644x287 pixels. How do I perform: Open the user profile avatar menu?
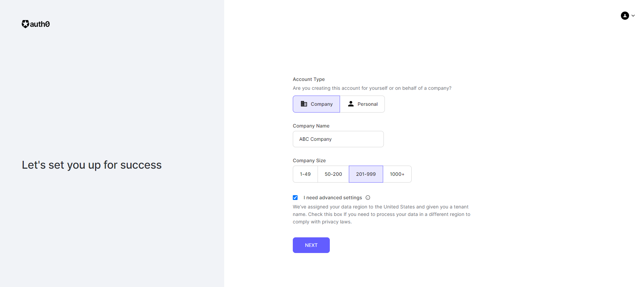point(625,16)
